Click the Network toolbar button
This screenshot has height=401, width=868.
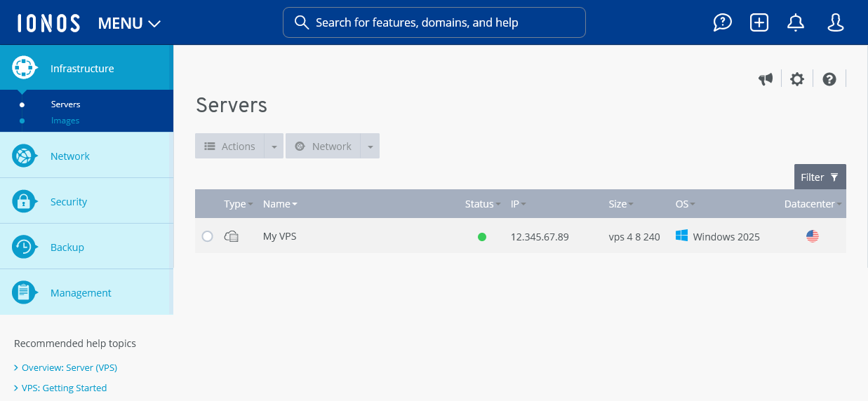click(323, 146)
